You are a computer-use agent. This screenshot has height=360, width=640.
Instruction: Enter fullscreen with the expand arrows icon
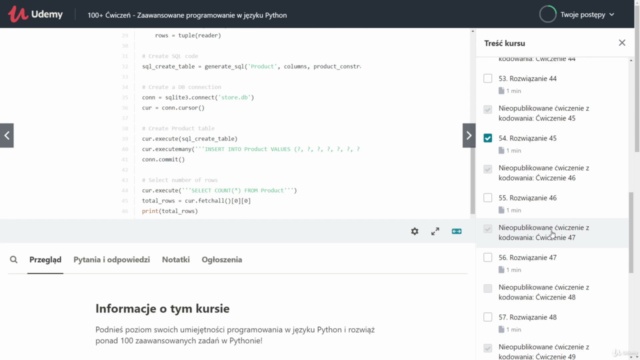click(x=435, y=231)
